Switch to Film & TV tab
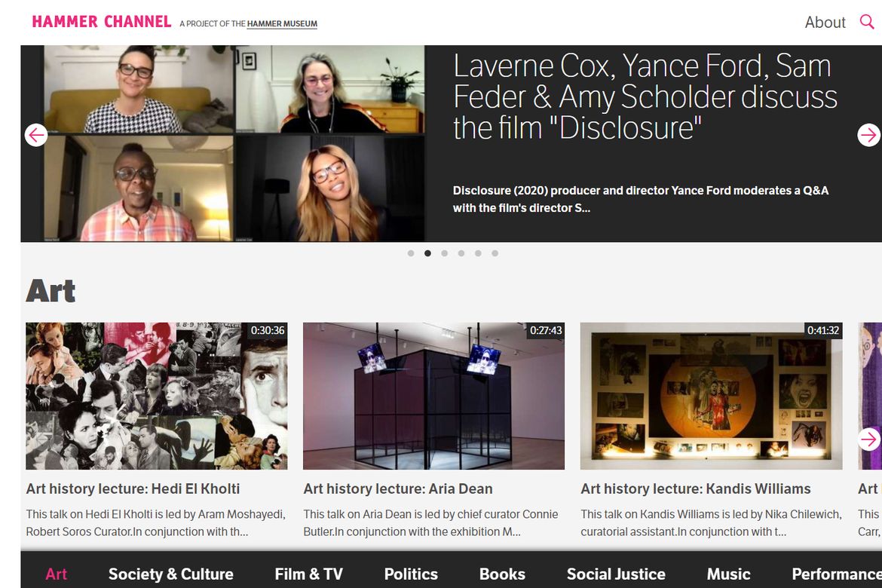 coord(309,574)
